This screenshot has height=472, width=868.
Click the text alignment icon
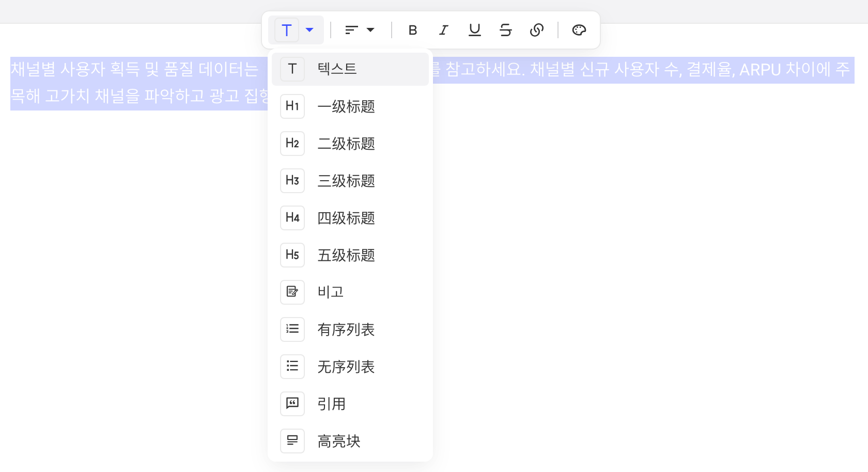[352, 30]
